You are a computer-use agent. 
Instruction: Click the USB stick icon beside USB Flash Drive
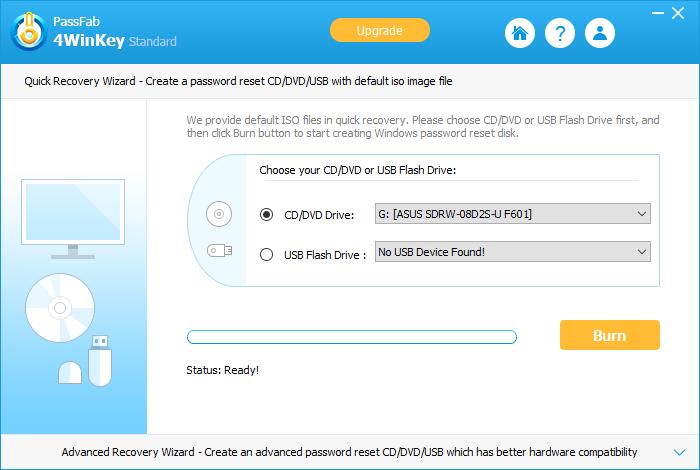tap(219, 250)
